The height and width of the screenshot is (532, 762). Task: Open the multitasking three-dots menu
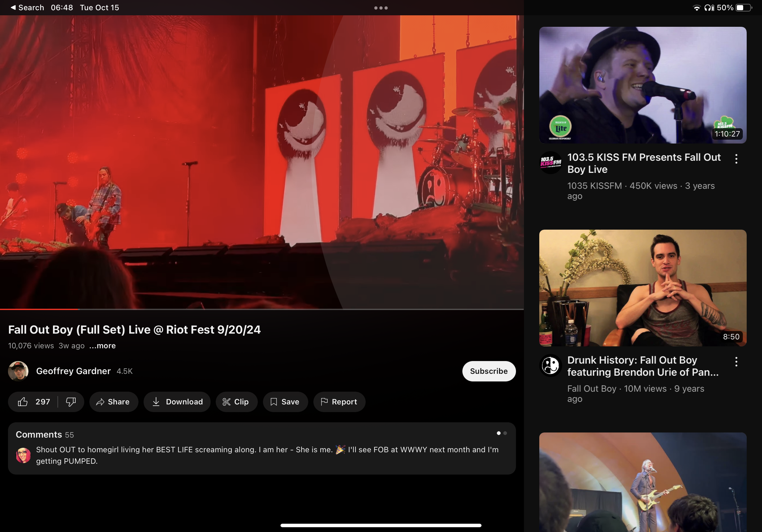(x=381, y=8)
